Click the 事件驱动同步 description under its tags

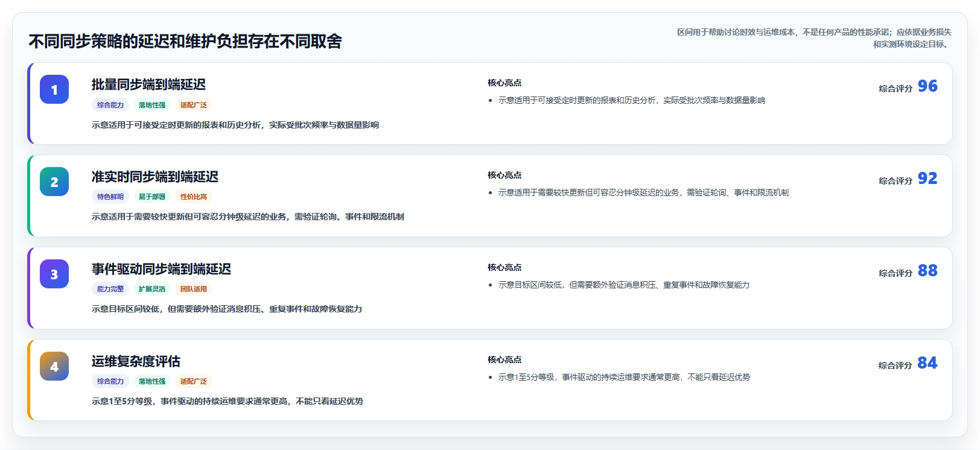click(x=227, y=309)
